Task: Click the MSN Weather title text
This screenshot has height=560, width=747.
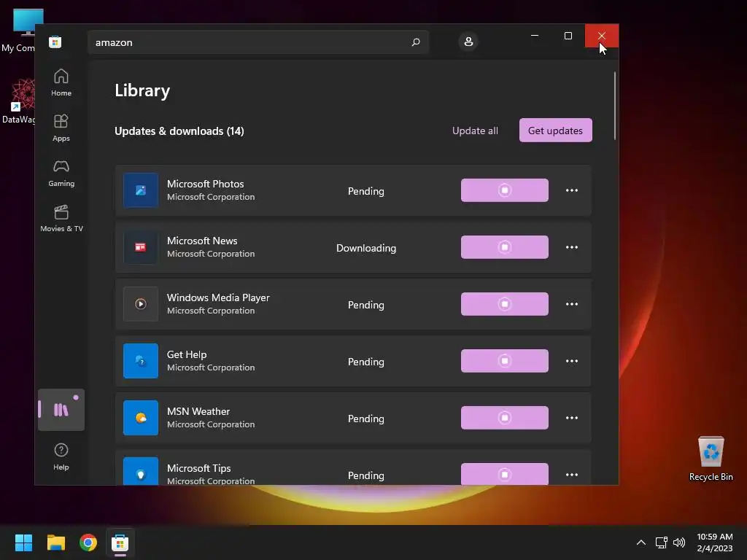Action: [x=198, y=411]
